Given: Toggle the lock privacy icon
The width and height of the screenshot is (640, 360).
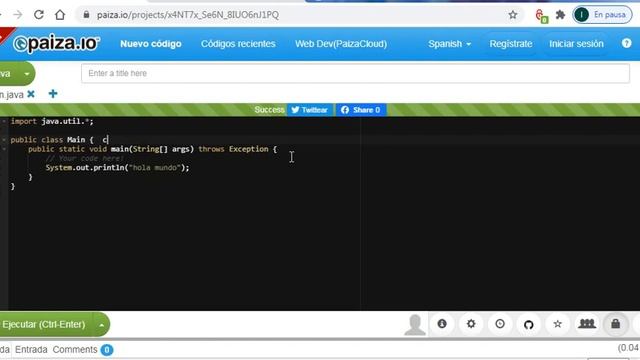Looking at the screenshot, I should coord(616,324).
